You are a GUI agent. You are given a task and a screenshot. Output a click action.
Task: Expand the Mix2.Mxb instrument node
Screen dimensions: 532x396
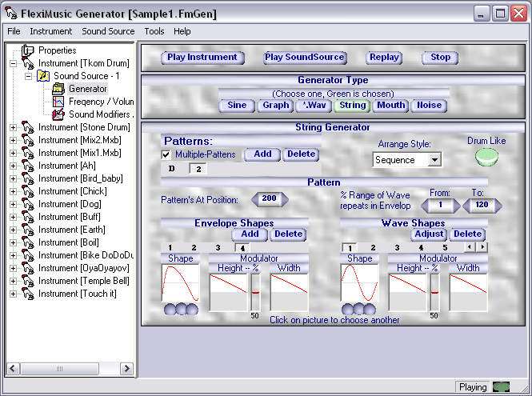(x=13, y=141)
